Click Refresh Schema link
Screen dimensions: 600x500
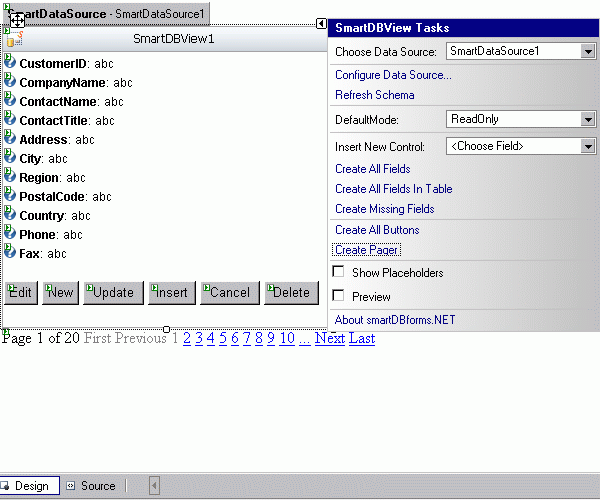pyautogui.click(x=375, y=95)
